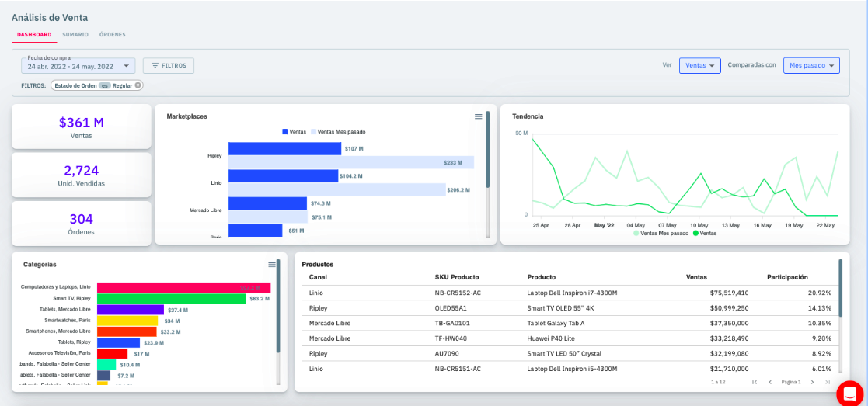
Task: Switch to the Órdenes tab
Action: pos(113,34)
